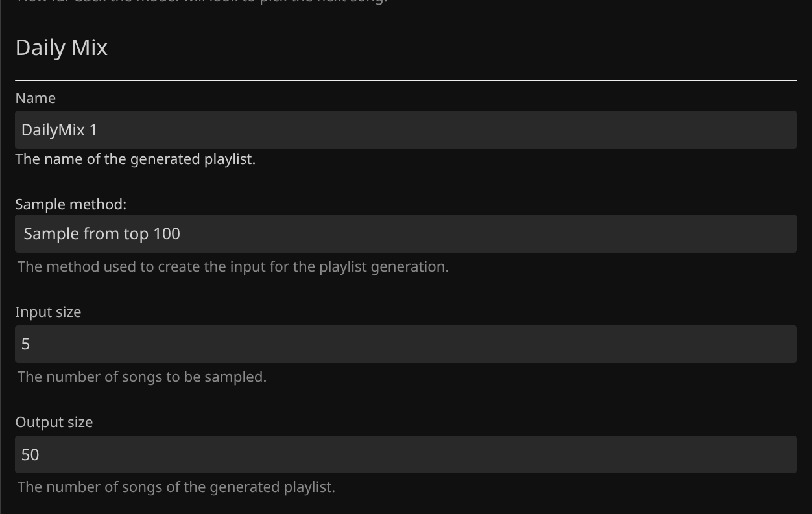Click the Daily Mix section heading

(x=62, y=47)
